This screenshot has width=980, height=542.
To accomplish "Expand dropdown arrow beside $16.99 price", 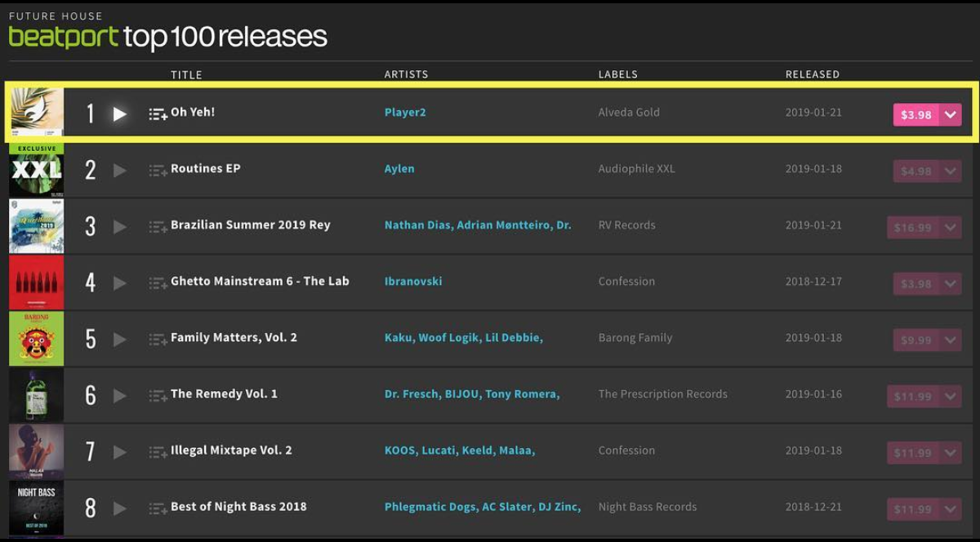I will click(x=950, y=228).
